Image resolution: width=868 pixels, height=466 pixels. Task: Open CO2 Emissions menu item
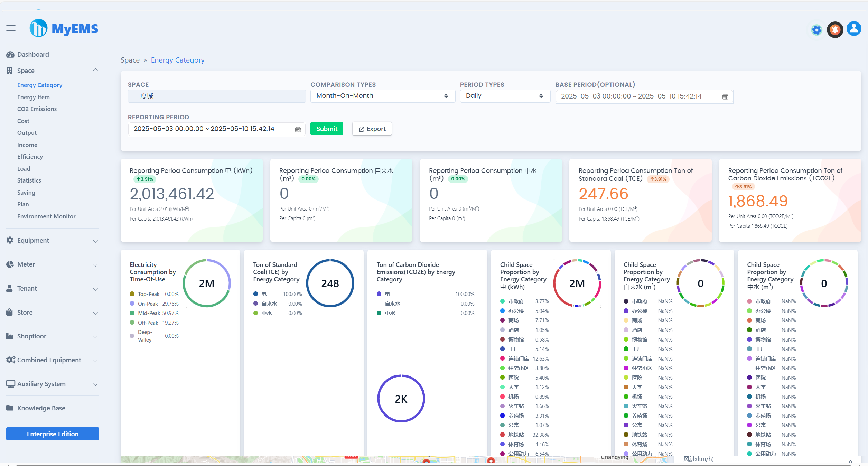pyautogui.click(x=37, y=109)
